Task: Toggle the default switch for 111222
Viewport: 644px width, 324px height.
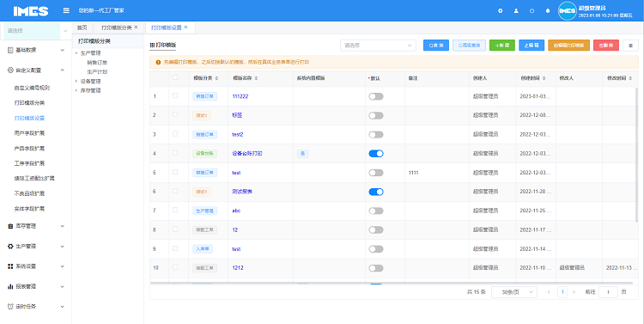Action: pos(376,96)
